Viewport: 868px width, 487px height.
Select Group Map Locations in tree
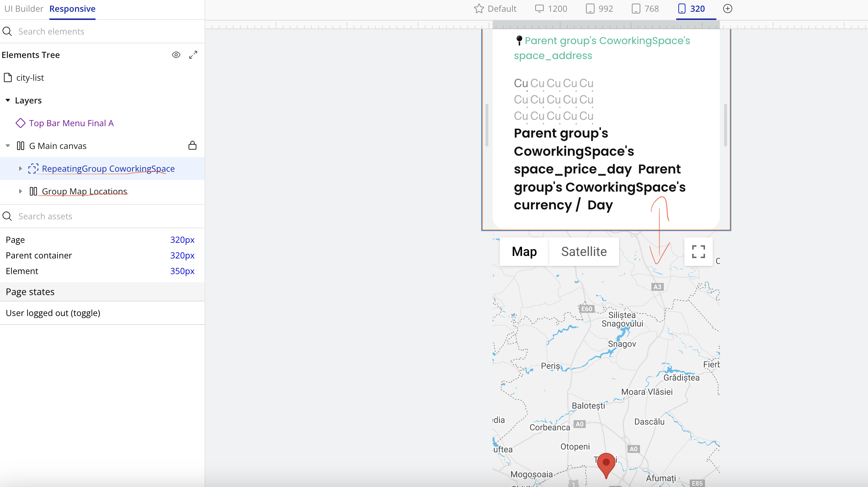(84, 191)
